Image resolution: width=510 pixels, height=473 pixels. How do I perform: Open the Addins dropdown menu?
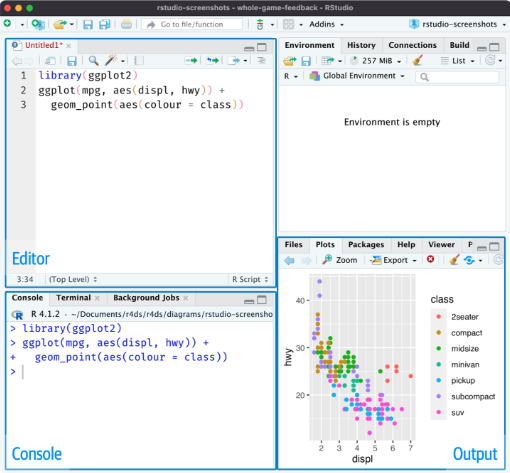click(326, 24)
